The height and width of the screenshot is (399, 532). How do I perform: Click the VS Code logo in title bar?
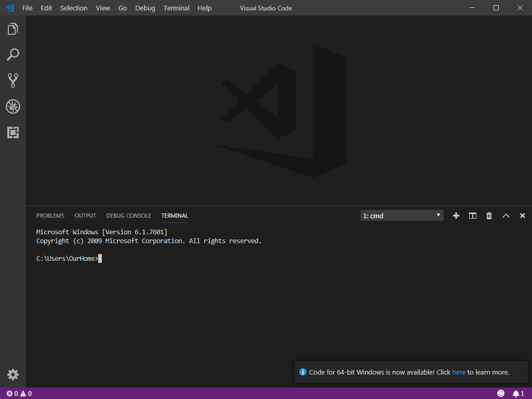[x=10, y=8]
